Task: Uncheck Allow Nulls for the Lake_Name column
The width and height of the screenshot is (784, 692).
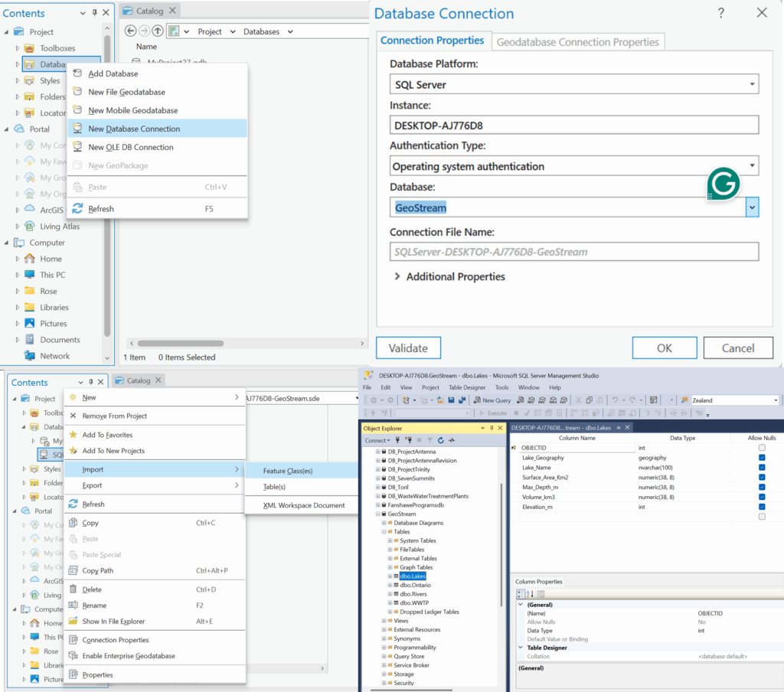Action: [x=761, y=468]
